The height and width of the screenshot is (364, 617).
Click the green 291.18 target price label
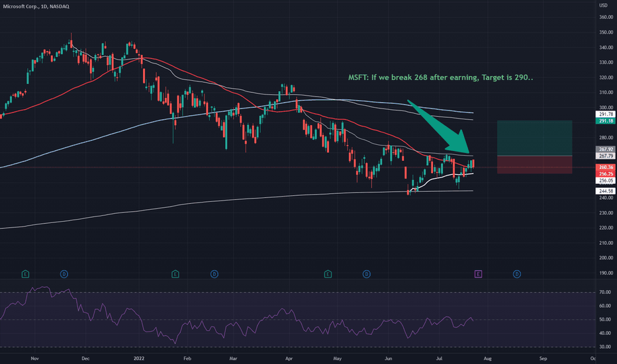point(606,121)
